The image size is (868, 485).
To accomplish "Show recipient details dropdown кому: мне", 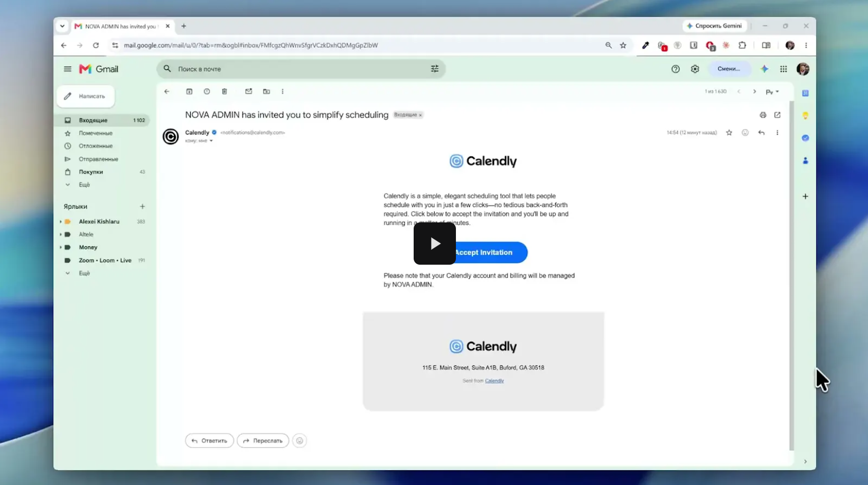I will pos(211,141).
